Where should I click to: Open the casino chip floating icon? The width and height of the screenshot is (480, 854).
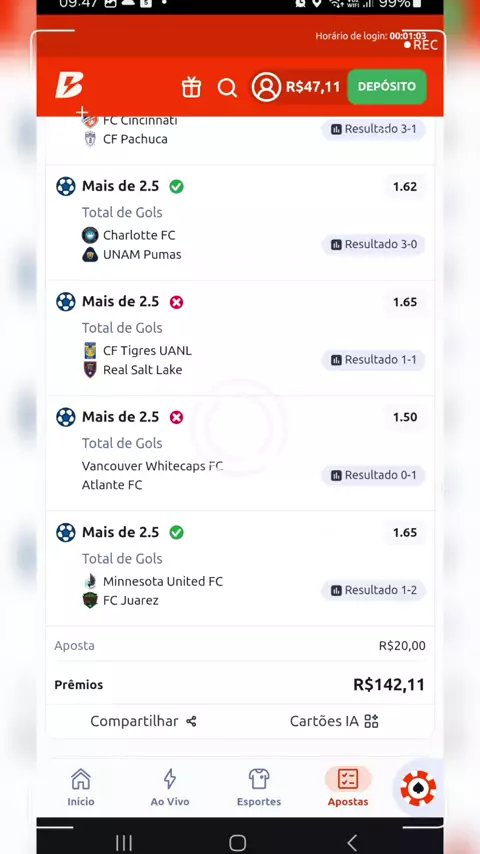[418, 788]
